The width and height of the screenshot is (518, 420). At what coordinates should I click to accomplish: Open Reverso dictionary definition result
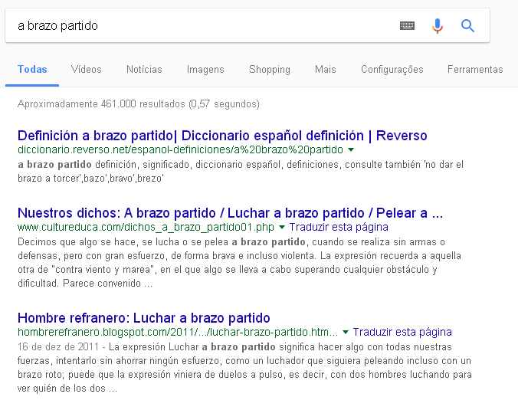coord(222,136)
